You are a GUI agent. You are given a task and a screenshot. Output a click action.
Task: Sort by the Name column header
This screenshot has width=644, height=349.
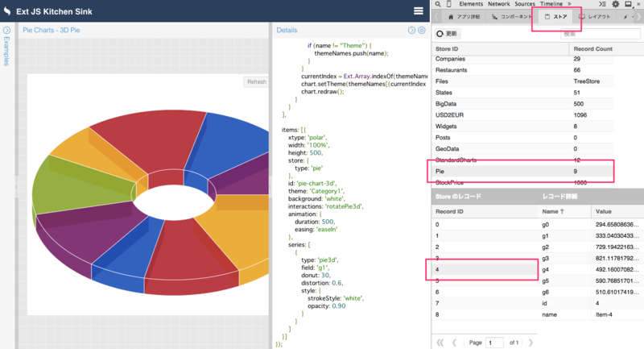[564, 211]
